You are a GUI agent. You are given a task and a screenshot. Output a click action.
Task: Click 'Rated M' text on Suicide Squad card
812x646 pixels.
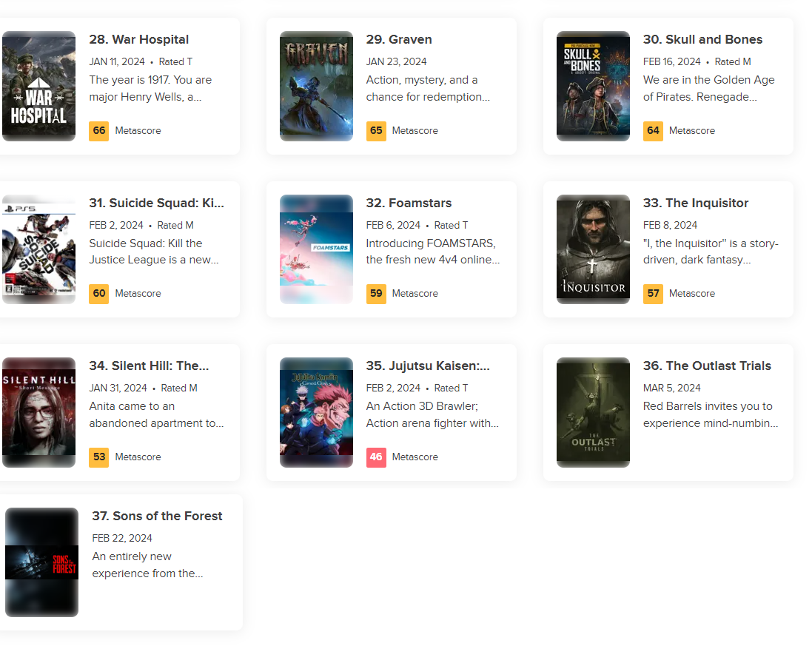(175, 225)
